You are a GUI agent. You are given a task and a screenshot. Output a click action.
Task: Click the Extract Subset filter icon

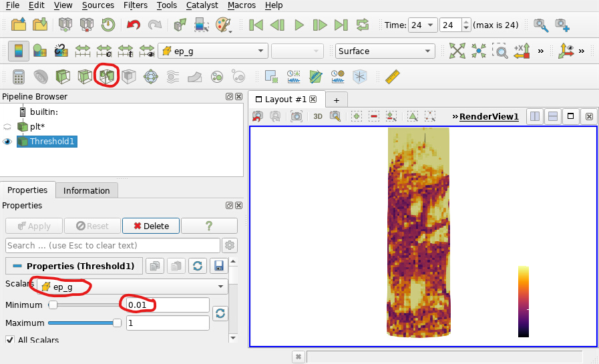129,76
